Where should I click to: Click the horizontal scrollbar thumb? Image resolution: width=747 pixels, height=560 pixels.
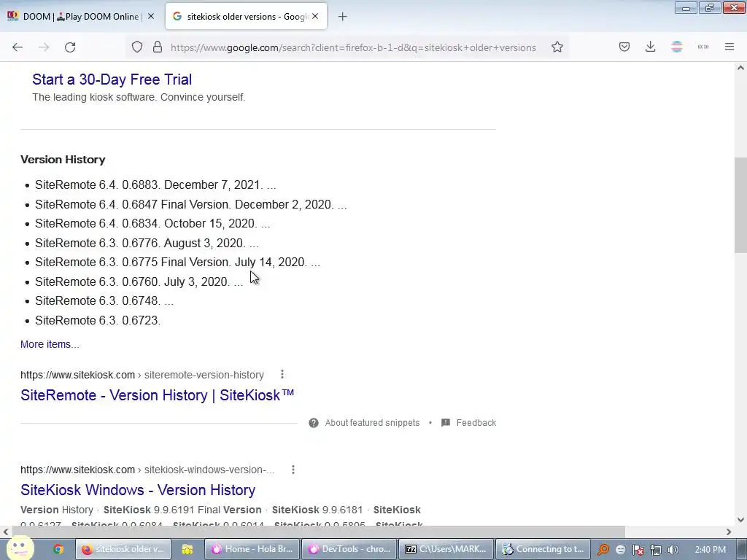pyautogui.click(x=318, y=532)
